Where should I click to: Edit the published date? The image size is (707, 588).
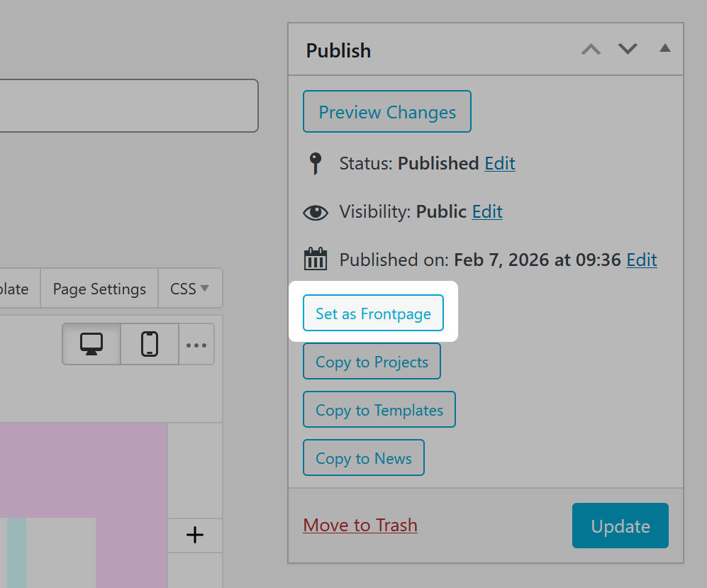coord(642,260)
